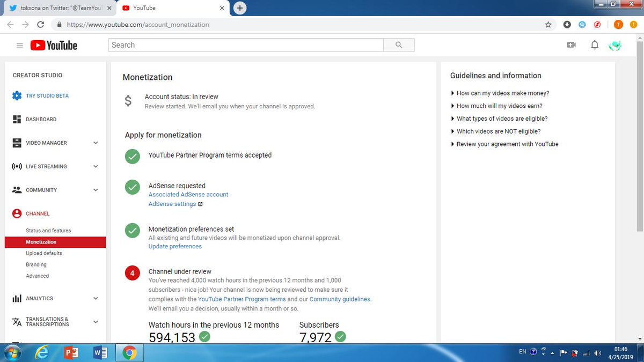Click the Update preferences link

point(175,247)
